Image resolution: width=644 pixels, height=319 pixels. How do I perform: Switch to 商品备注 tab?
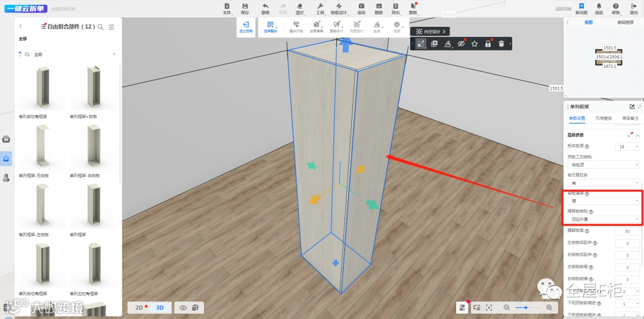pyautogui.click(x=630, y=118)
